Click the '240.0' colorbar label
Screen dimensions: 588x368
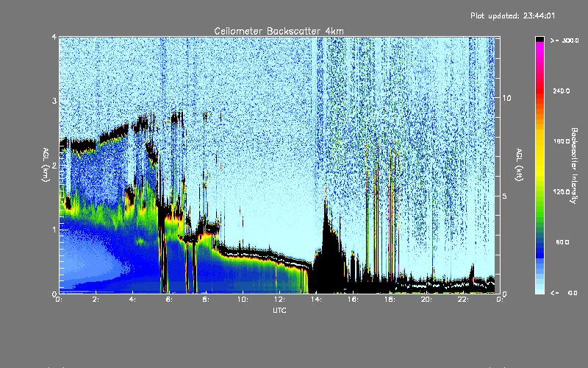pyautogui.click(x=562, y=91)
